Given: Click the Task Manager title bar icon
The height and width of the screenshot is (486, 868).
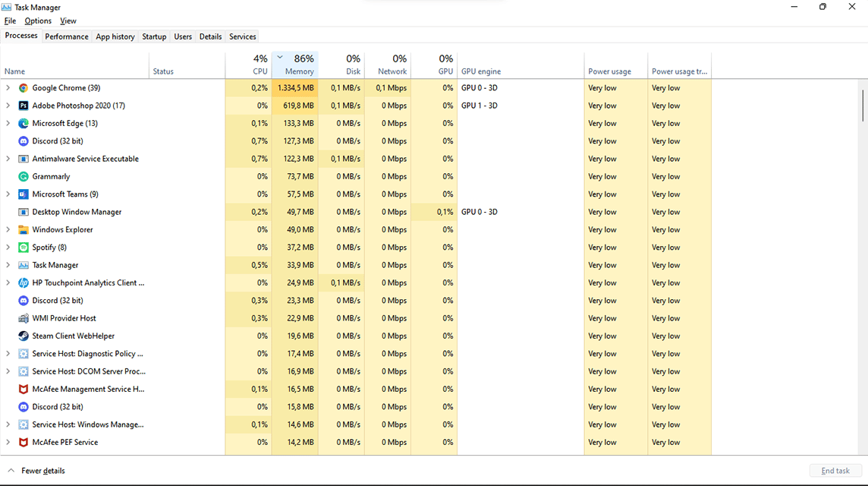Looking at the screenshot, I should (7, 7).
